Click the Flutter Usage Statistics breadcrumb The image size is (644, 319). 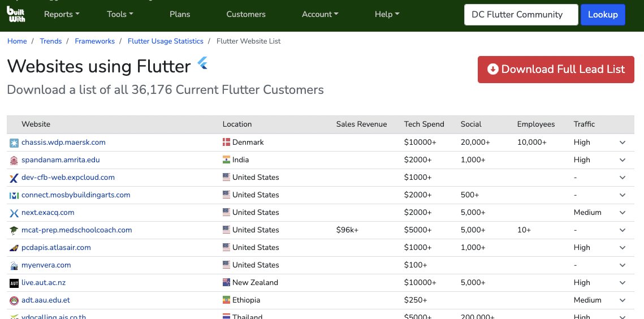tap(166, 41)
